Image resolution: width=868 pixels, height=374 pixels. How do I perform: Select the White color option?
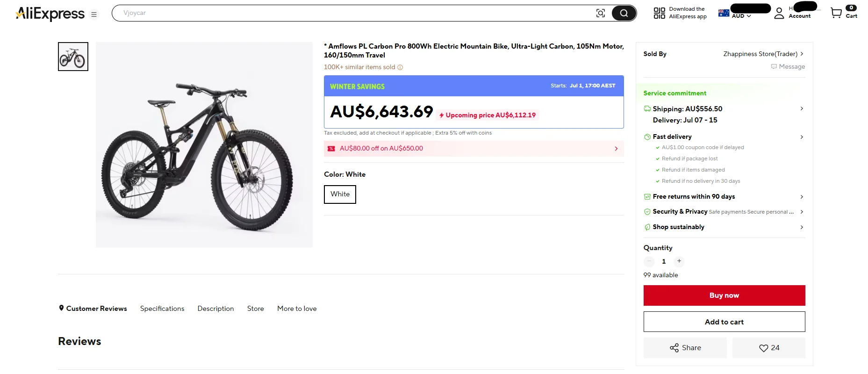[x=340, y=194]
